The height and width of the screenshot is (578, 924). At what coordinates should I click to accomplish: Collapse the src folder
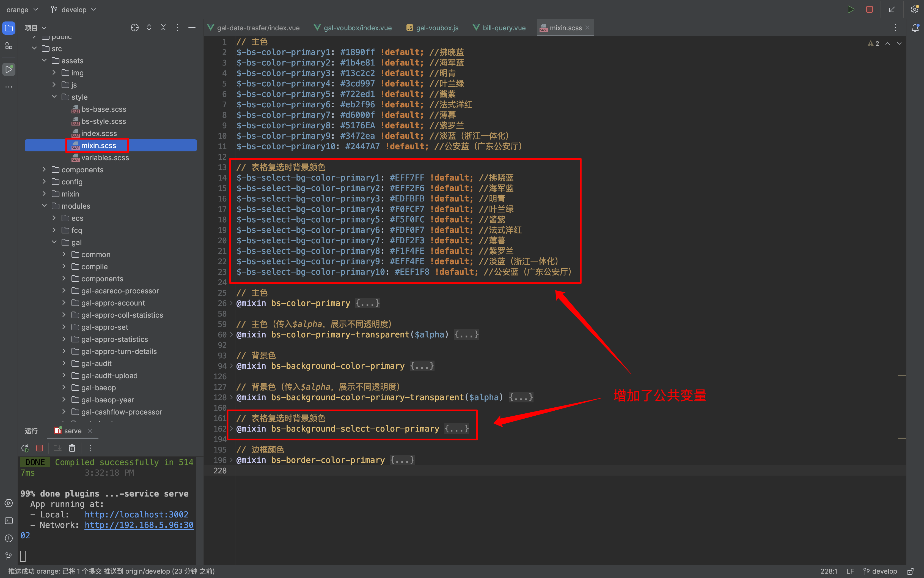tap(34, 48)
